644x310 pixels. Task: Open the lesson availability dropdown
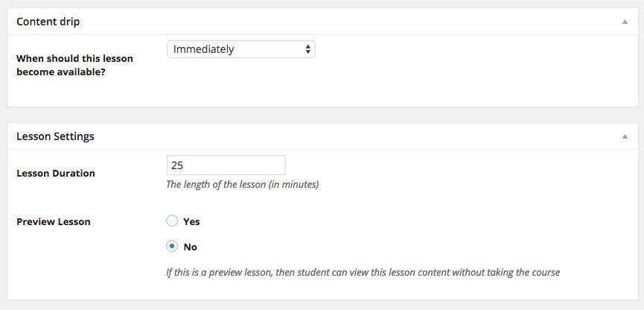tap(241, 49)
